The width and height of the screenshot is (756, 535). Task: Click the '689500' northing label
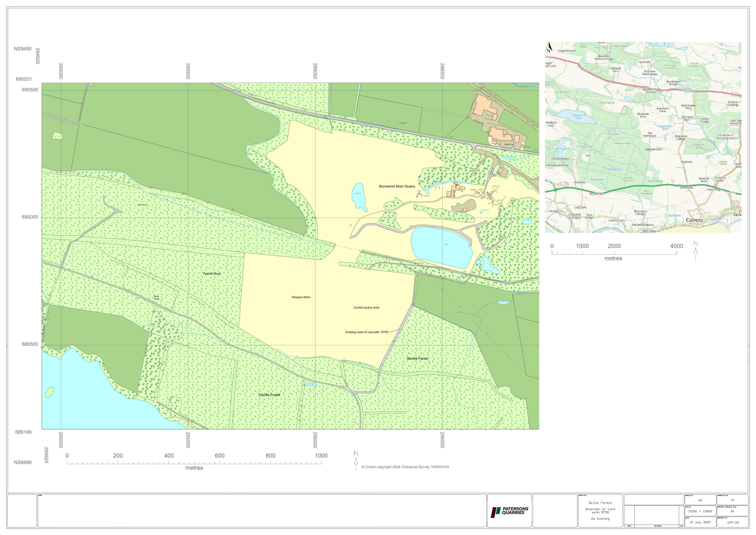coord(30,345)
